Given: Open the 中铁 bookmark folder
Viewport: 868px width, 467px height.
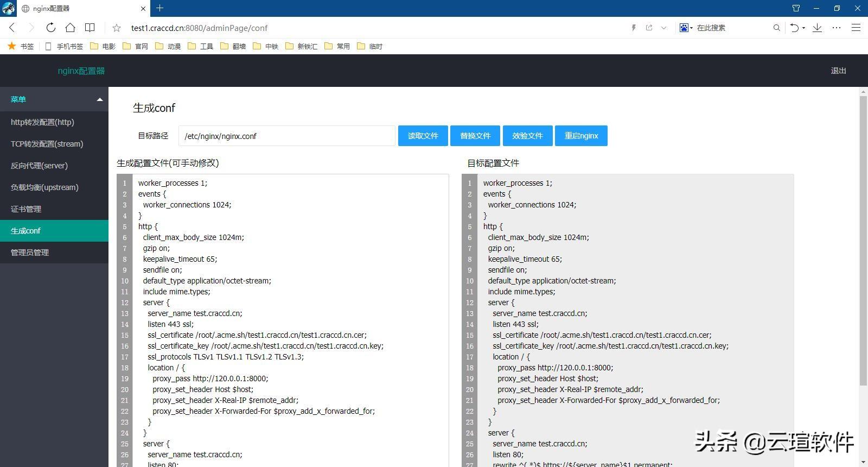Looking at the screenshot, I should 266,46.
